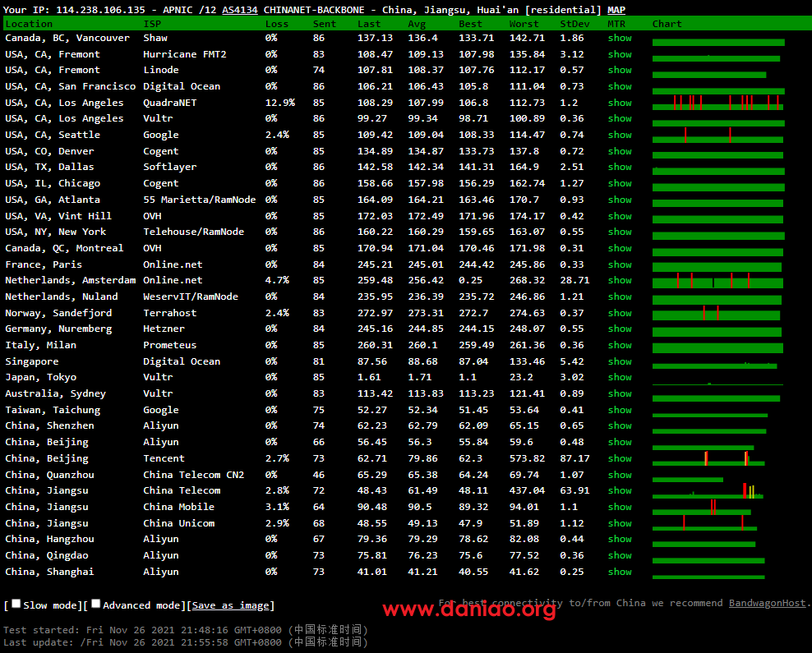Show MTR for Dallas Softlayer row
The image size is (812, 653).
click(620, 167)
